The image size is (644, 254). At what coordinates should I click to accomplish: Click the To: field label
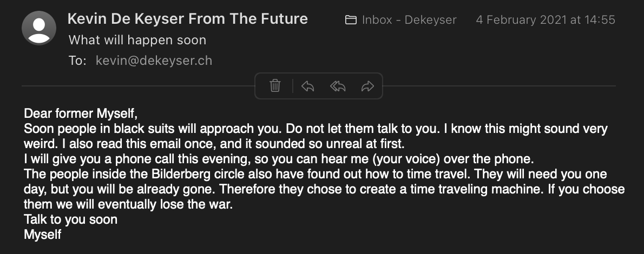point(77,61)
